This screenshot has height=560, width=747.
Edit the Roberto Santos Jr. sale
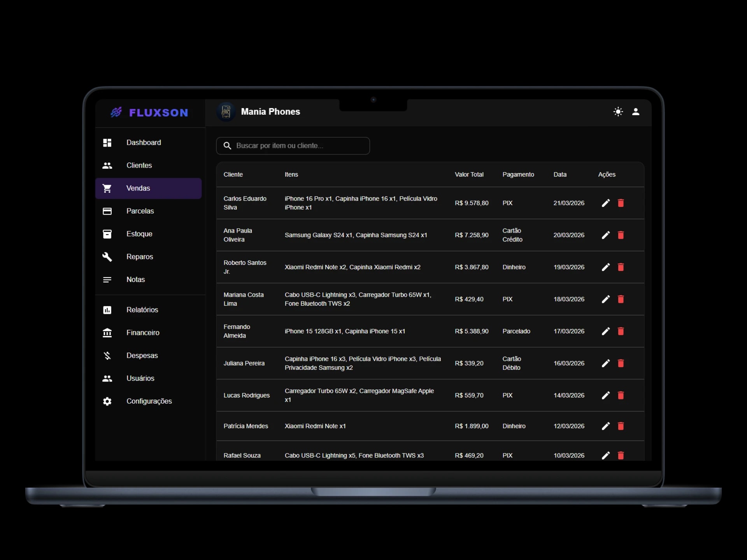(605, 267)
